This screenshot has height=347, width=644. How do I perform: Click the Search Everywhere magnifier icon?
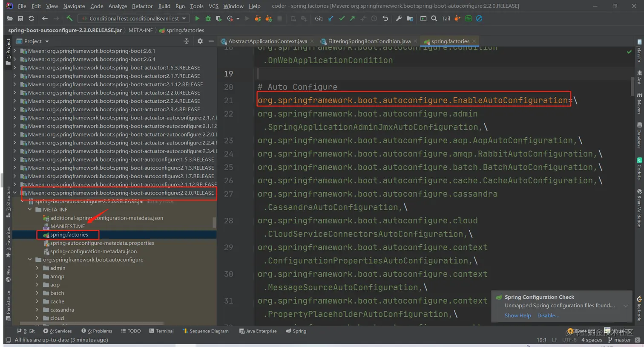pos(434,18)
